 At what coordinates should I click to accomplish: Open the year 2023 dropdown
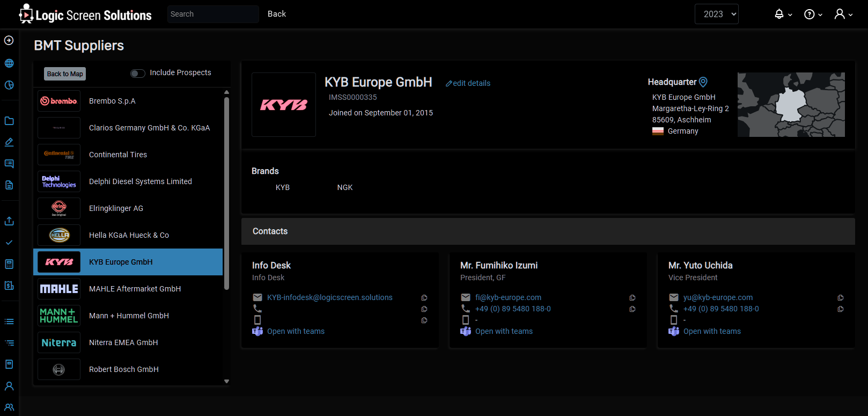(x=717, y=14)
